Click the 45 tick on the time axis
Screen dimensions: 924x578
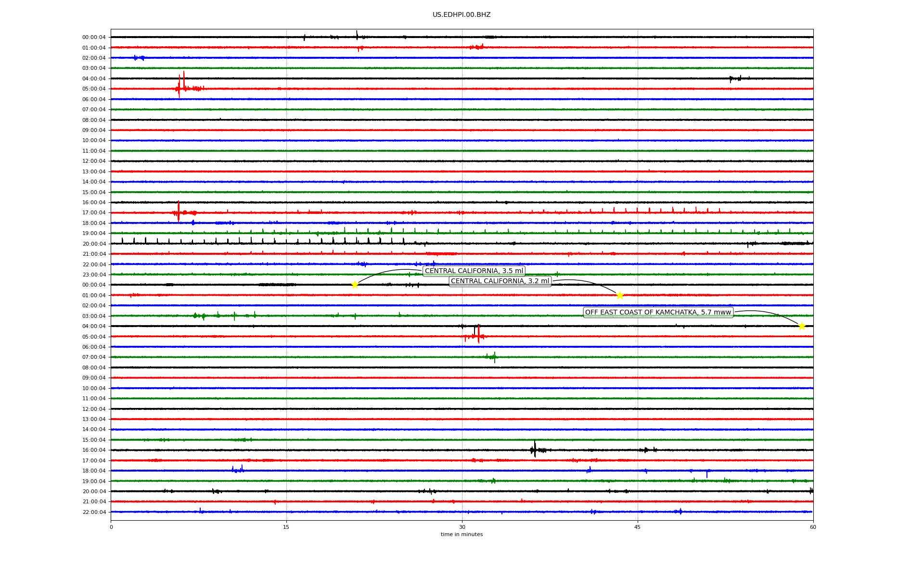point(638,527)
